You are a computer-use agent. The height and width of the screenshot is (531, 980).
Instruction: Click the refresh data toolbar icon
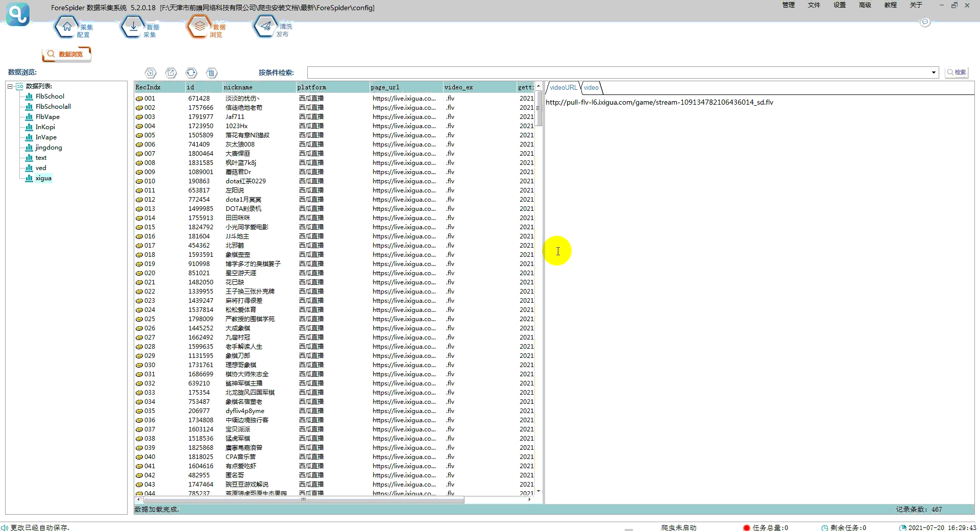(x=191, y=73)
